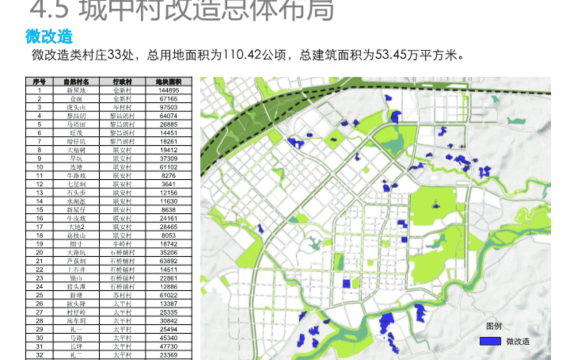
Task: Click row number 32 in table
Action: click(40, 355)
